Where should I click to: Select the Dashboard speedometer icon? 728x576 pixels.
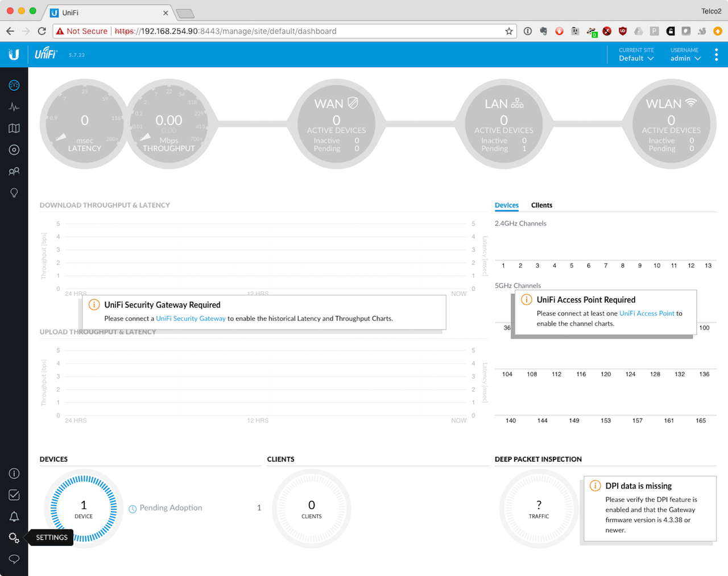[14, 85]
